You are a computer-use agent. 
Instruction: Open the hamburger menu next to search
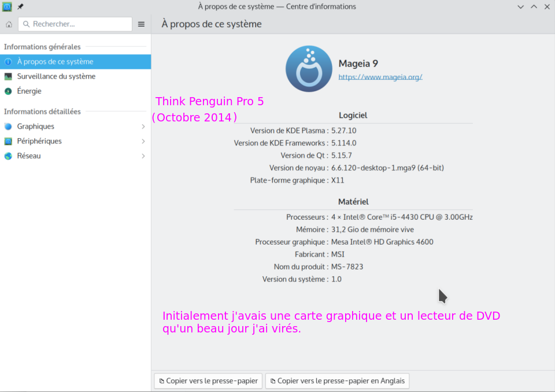141,24
